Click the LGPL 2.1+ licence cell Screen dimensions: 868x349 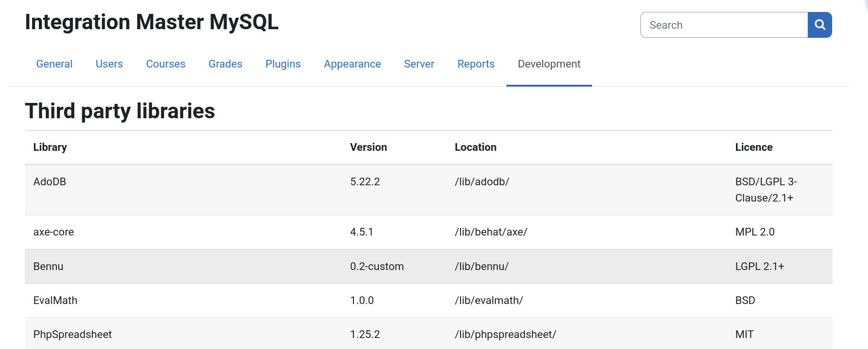[x=759, y=266]
